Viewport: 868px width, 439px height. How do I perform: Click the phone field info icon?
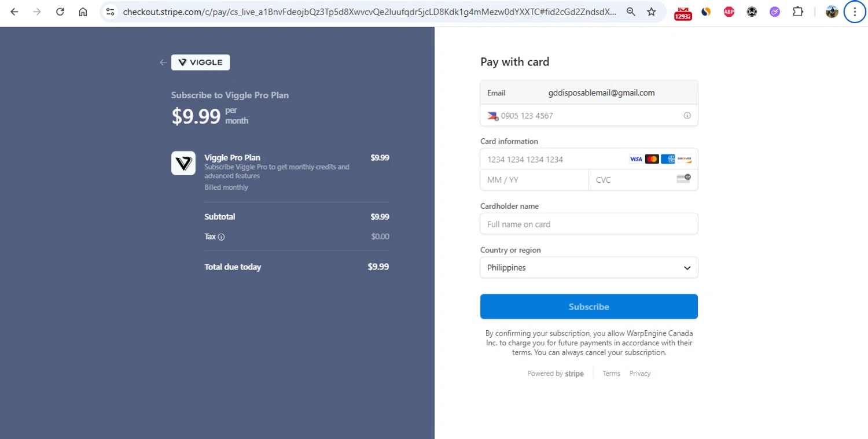point(687,116)
